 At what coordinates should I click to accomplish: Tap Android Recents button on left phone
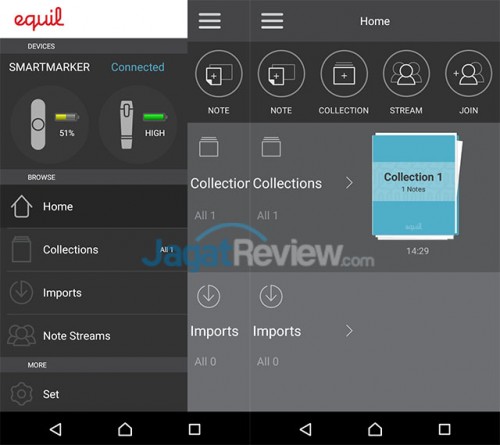194,429
